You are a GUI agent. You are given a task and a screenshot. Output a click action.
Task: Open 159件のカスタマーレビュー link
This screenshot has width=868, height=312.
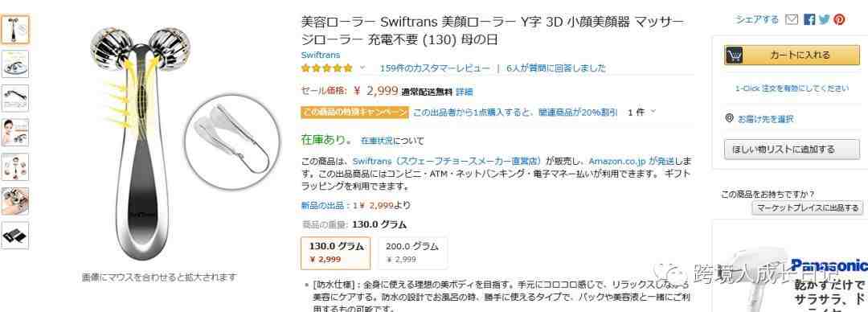click(435, 68)
